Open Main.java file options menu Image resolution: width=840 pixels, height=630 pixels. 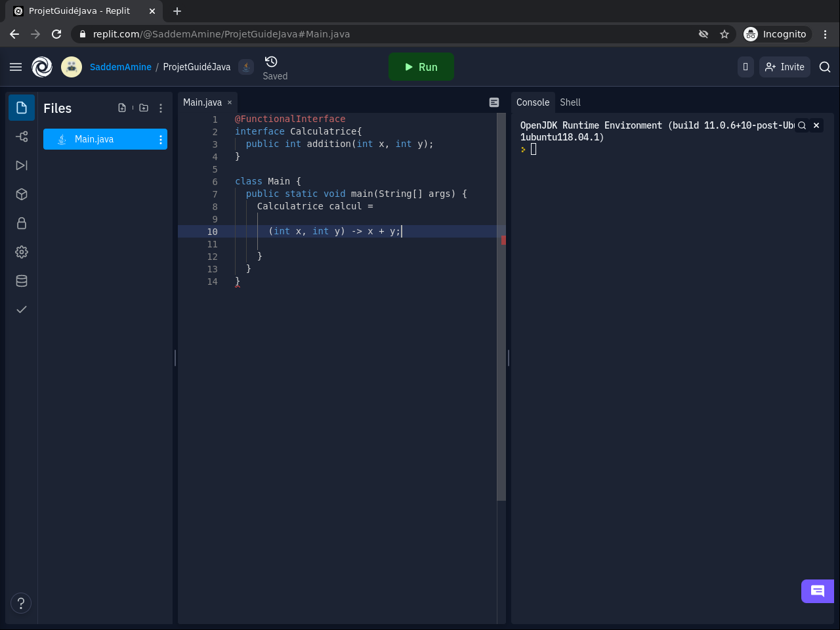[x=161, y=139]
